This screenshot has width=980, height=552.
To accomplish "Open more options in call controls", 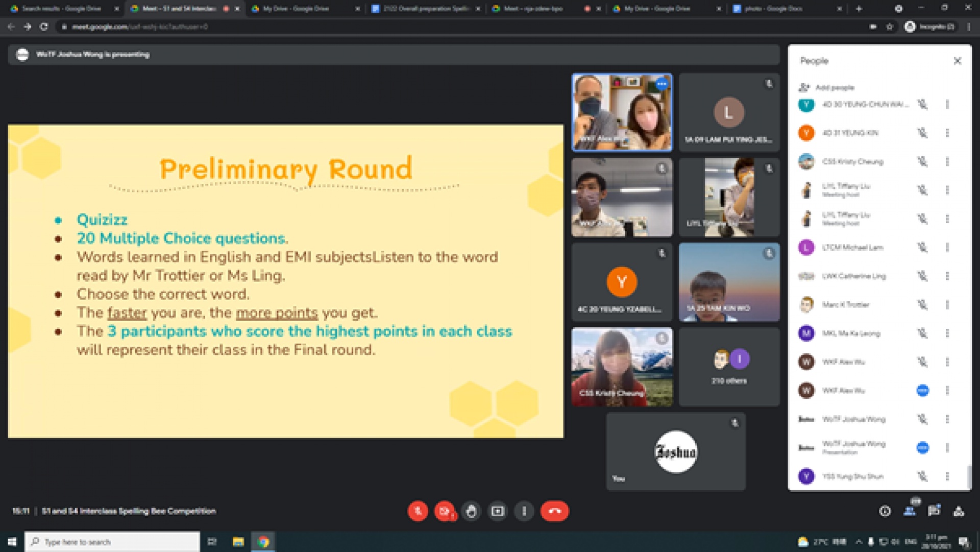I will coord(524,511).
